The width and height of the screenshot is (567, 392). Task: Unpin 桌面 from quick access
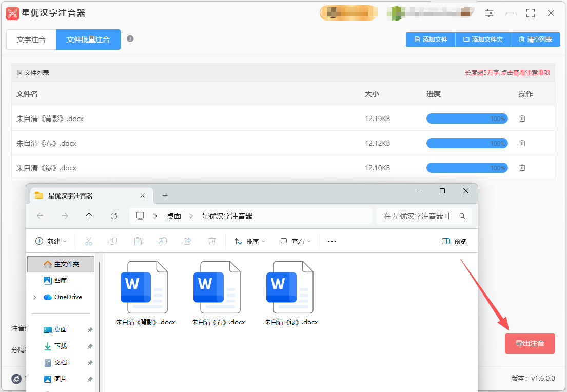pyautogui.click(x=90, y=330)
